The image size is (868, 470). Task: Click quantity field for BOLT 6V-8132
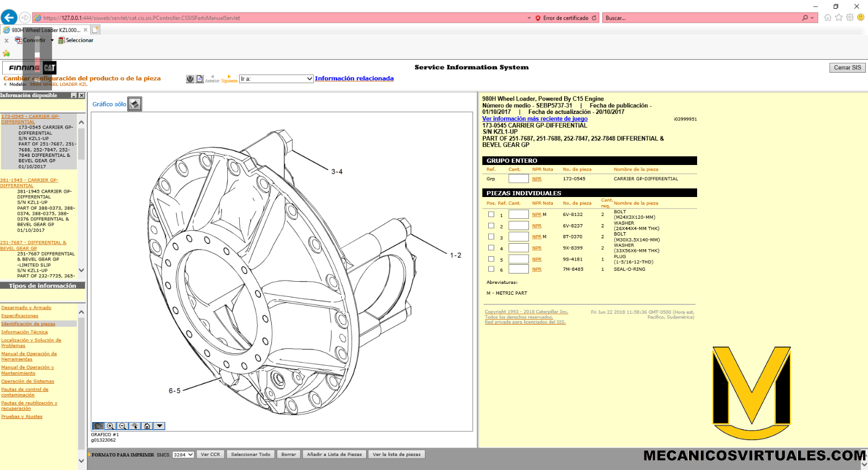pos(519,214)
